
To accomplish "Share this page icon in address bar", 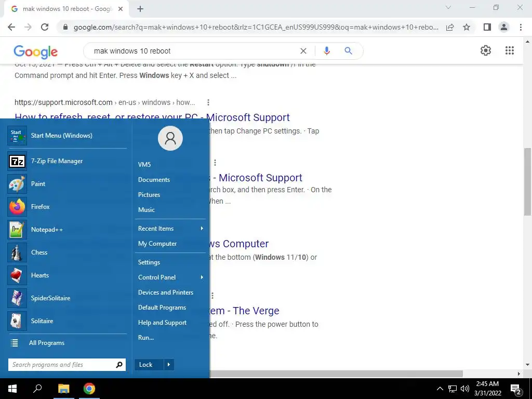I will point(450,27).
